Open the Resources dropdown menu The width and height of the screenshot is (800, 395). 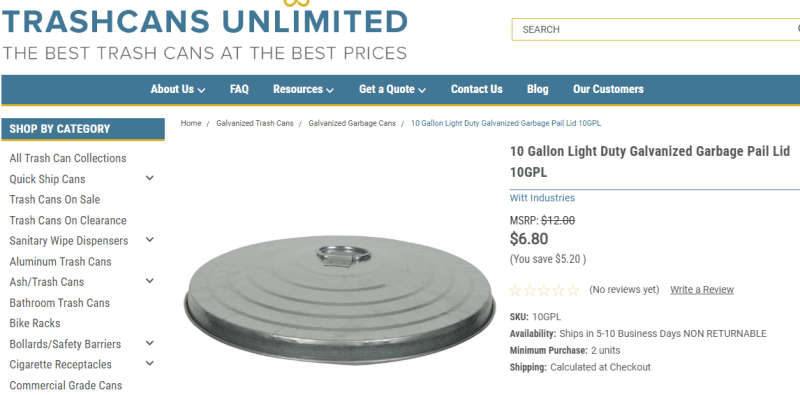[x=303, y=89]
